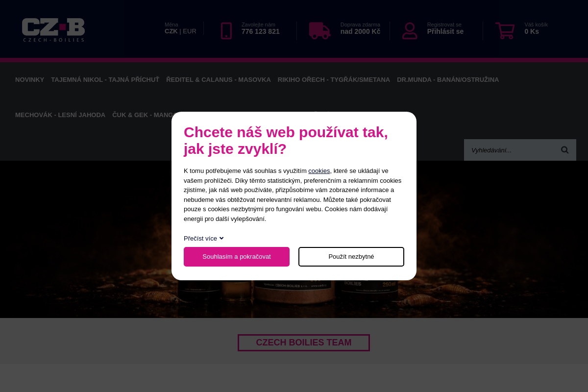Open Dr.Munda - Banán/Ostružina category
This screenshot has width=588, height=392.
point(448,79)
